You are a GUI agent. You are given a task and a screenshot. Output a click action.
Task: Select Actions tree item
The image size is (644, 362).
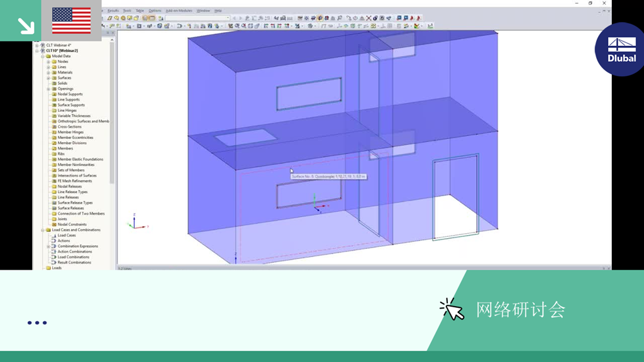(64, 241)
